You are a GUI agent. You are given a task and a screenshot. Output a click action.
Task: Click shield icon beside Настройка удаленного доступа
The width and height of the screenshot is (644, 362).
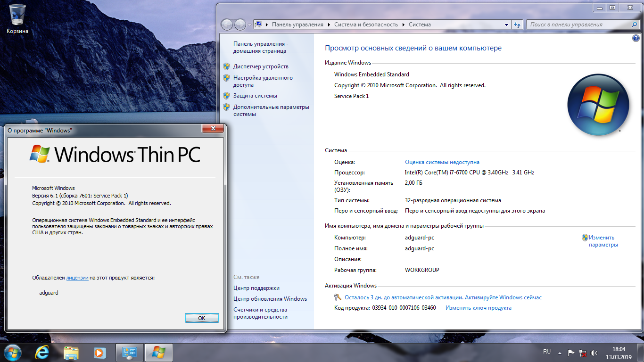pos(226,78)
